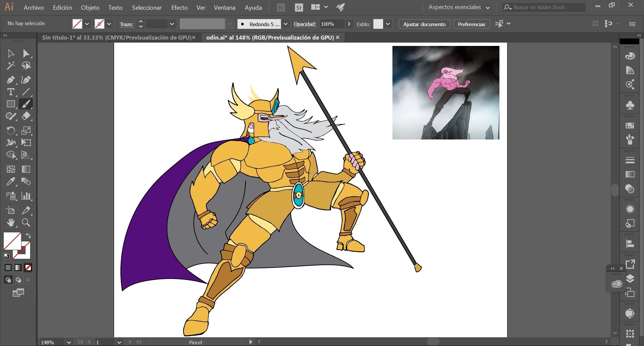The image size is (644, 346).
Task: Select the Type tool
Action: tap(10, 92)
